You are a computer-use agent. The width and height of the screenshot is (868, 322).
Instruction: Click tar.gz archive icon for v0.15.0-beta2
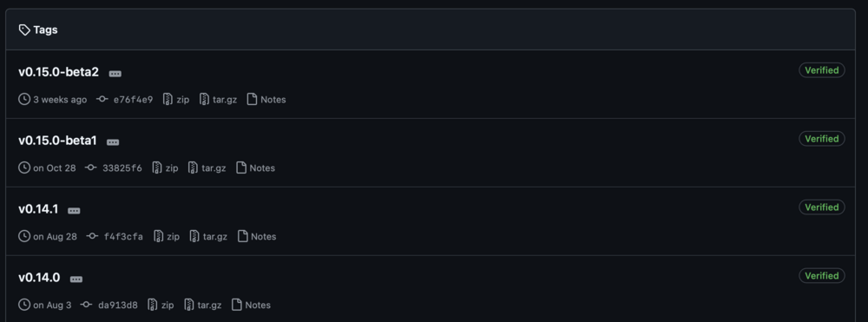tap(204, 100)
